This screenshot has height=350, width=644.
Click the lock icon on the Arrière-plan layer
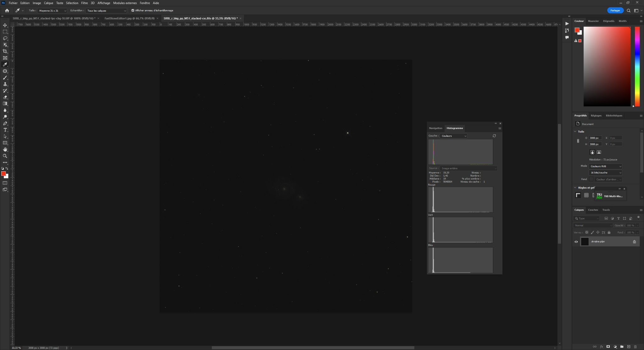coord(634,242)
